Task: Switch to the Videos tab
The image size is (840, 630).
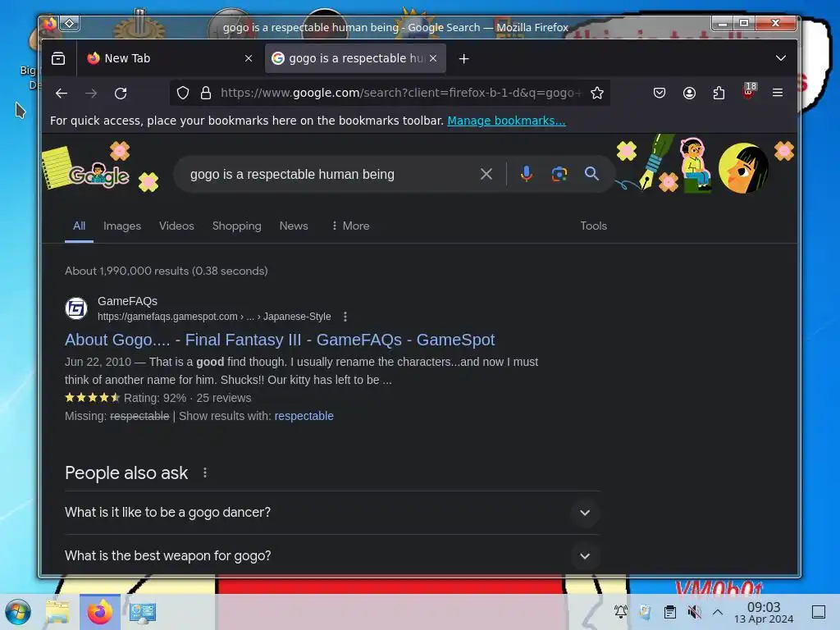Action: point(176,226)
